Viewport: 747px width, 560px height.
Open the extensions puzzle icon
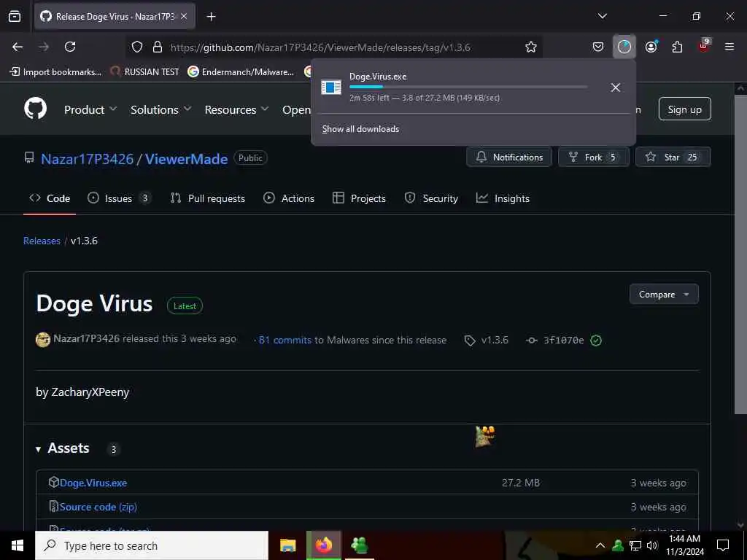pos(677,47)
